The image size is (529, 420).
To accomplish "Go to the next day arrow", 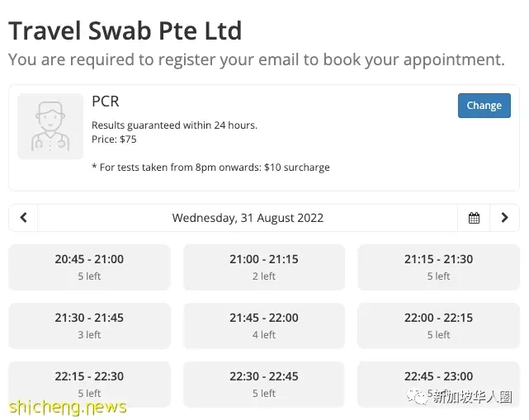I will 504,218.
